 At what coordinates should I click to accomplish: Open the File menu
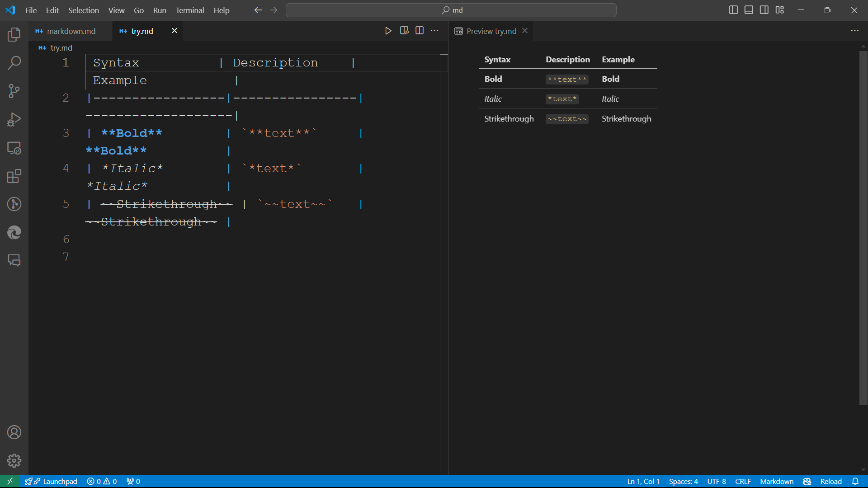(31, 10)
